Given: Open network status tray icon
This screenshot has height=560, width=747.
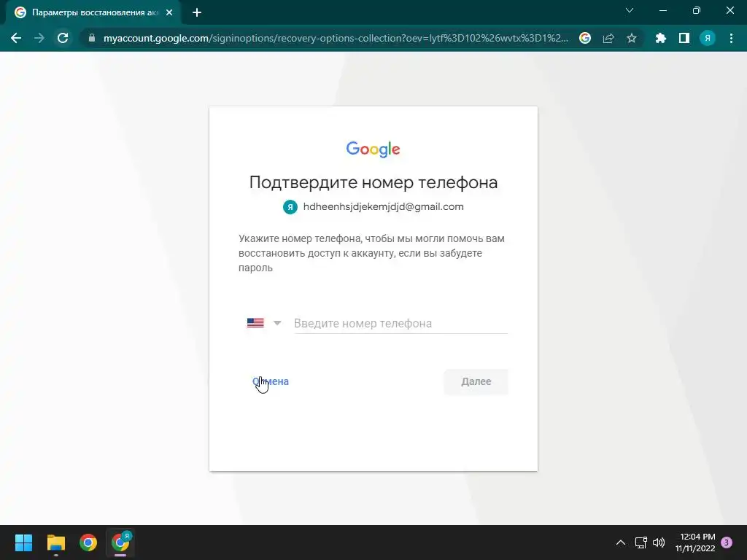Looking at the screenshot, I should coord(640,542).
